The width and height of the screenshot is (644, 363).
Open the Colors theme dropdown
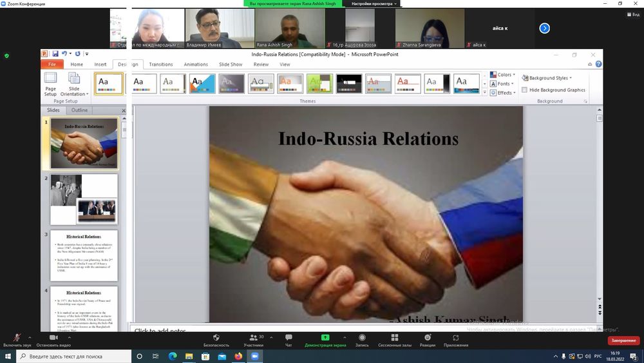pos(503,75)
